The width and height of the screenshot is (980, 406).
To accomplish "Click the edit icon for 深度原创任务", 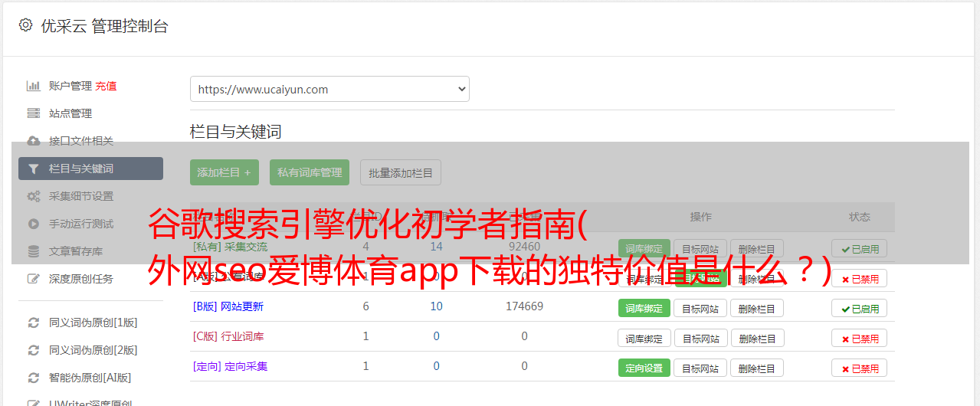I will (33, 279).
